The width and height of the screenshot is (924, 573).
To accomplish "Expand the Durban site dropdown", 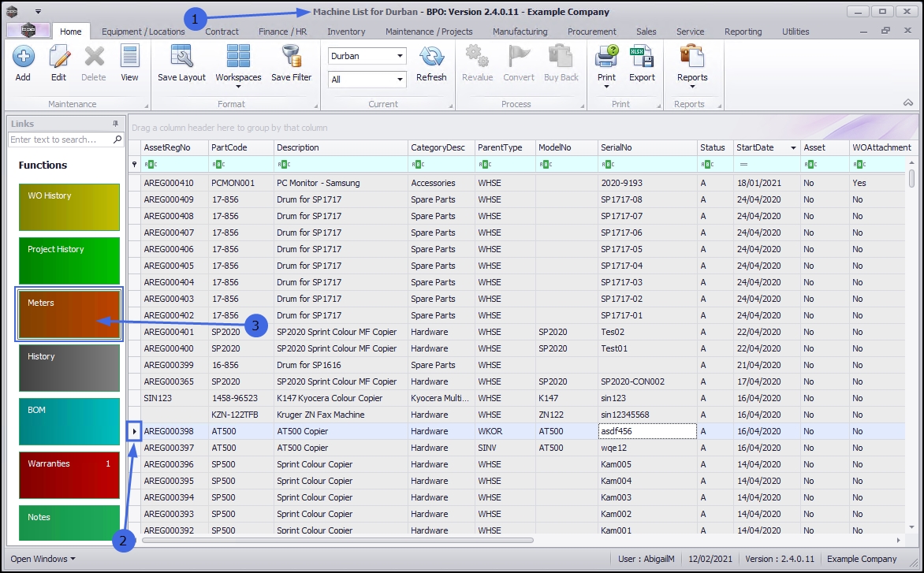I will pos(401,56).
